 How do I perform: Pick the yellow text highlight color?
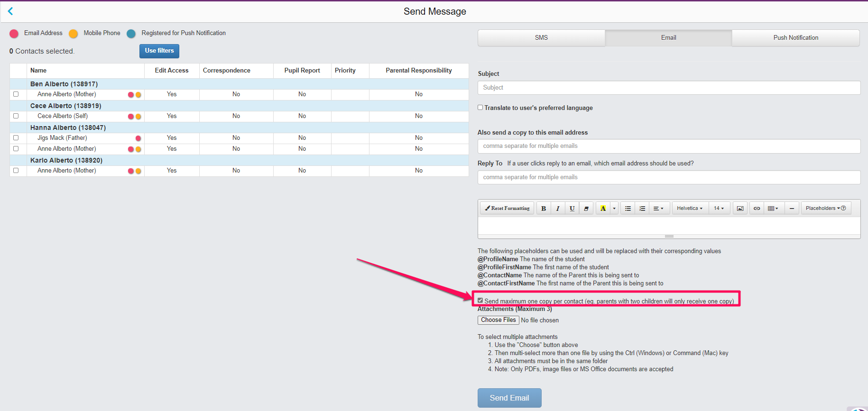click(x=603, y=209)
